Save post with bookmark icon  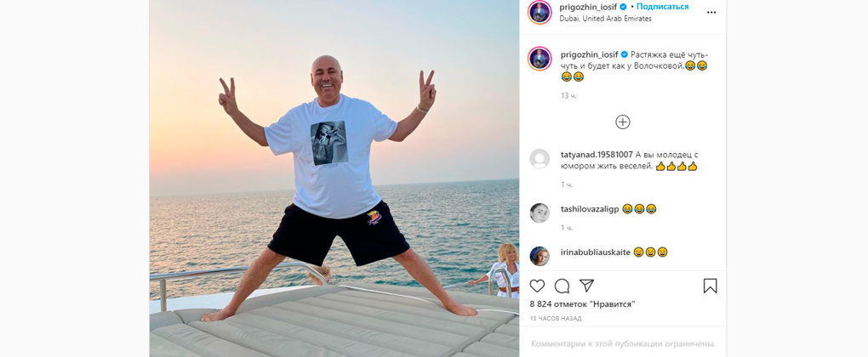pos(711,286)
